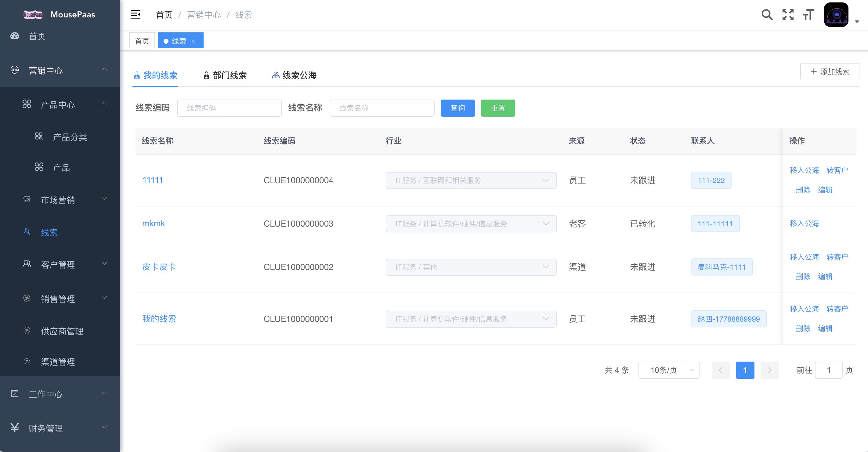Click the yen icon beside 财务管理
Viewport: 868px width, 452px height.
[14, 428]
